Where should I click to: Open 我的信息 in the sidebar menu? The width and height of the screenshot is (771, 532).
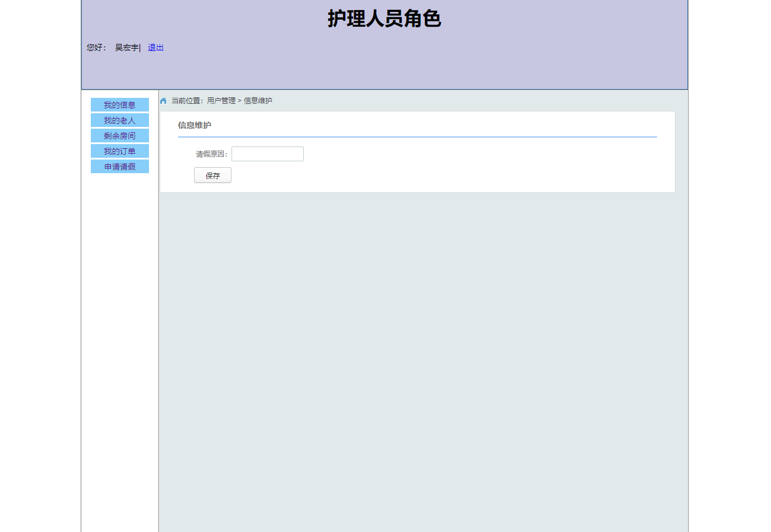[119, 104]
